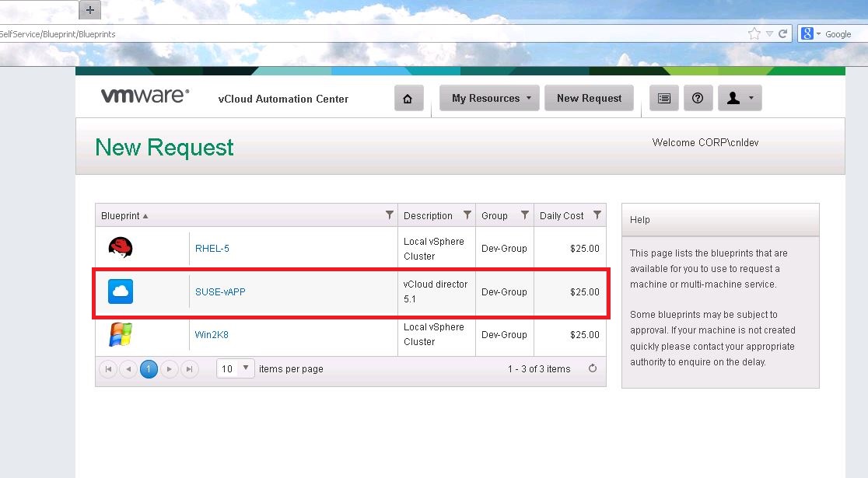Click the $25.00 cost in the RHEL-5 row
868x478 pixels.
[x=585, y=249]
